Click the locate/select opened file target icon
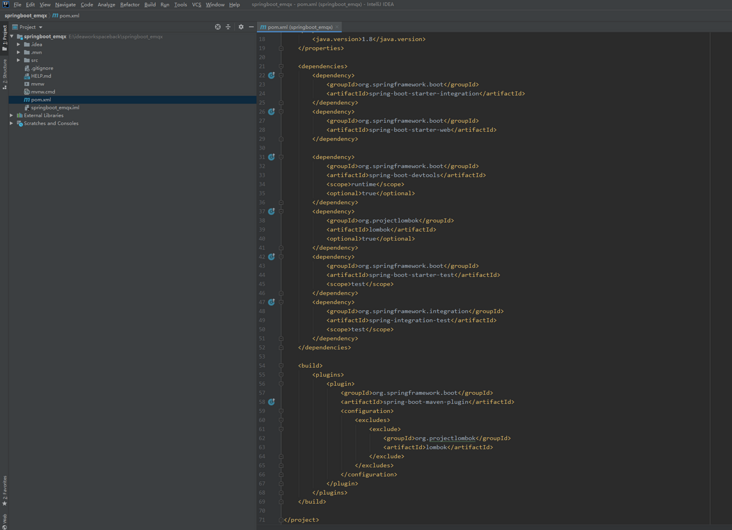The width and height of the screenshot is (732, 530). point(218,27)
